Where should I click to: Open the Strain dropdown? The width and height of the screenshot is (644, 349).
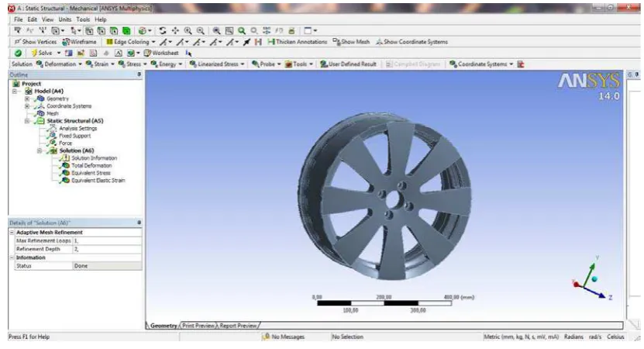point(100,64)
